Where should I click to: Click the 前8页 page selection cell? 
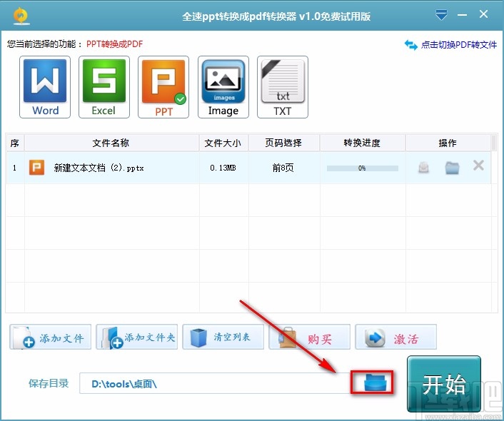(283, 168)
